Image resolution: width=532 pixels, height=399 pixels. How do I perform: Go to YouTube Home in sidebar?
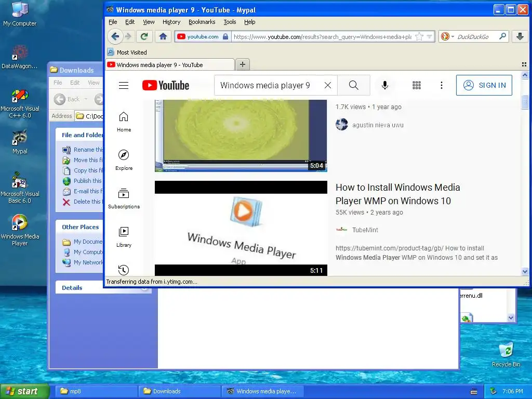click(x=124, y=122)
